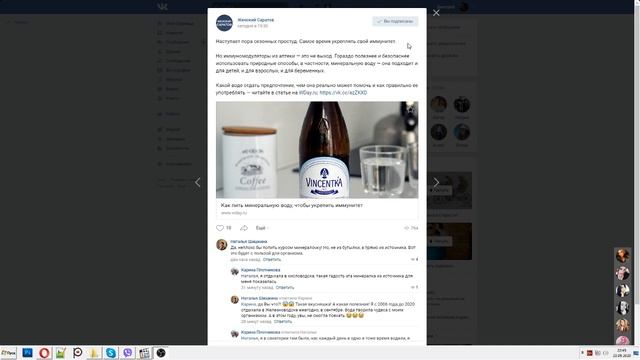Open the 'Ещё' more-actions dropdown under the post
Image resolution: width=640 pixels, height=360 pixels.
click(262, 228)
